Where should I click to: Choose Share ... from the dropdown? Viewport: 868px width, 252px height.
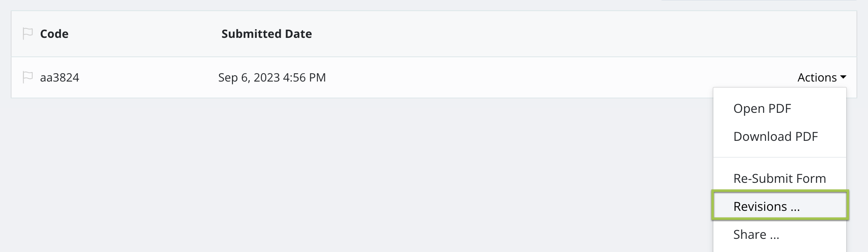[756, 234]
